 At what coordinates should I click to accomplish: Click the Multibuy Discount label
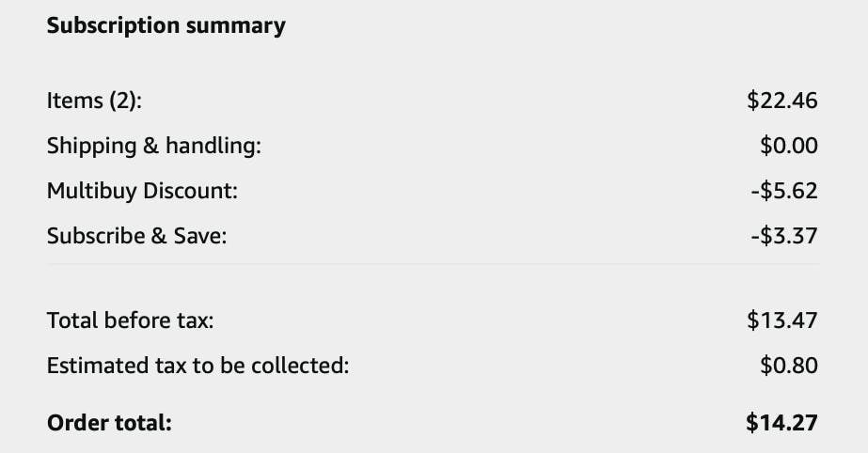tap(142, 191)
